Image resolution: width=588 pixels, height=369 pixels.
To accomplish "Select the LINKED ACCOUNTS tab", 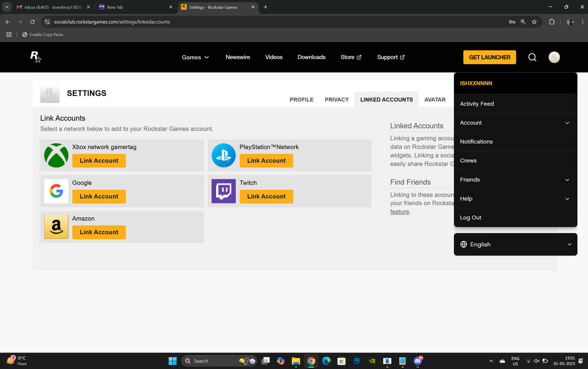I will [x=387, y=100].
